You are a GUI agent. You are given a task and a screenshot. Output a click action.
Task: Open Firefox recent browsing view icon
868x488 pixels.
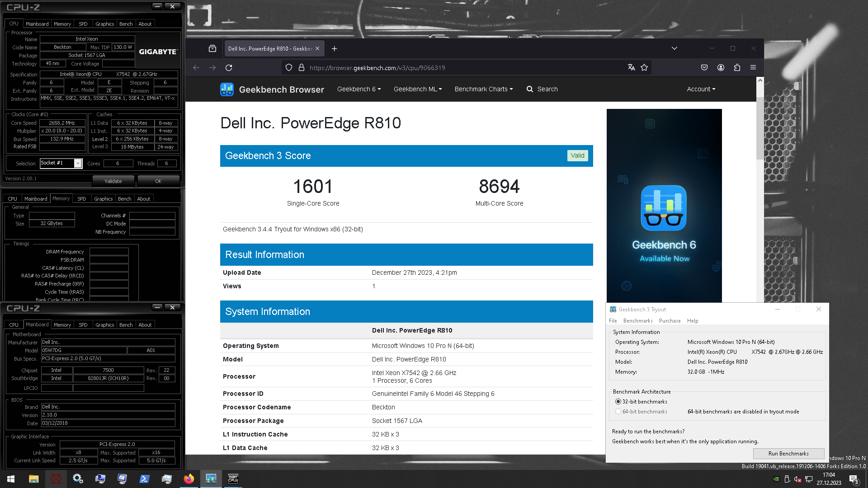[x=212, y=49]
